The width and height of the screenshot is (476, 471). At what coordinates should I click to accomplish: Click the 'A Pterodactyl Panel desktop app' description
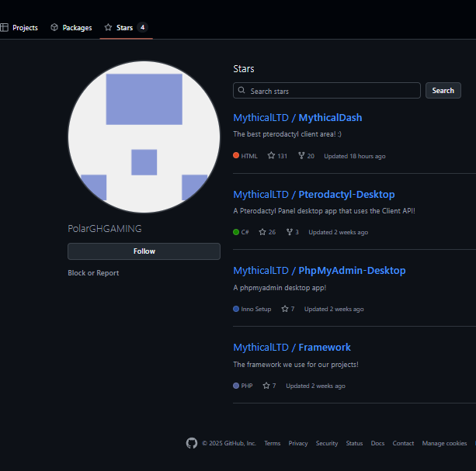pyautogui.click(x=324, y=211)
